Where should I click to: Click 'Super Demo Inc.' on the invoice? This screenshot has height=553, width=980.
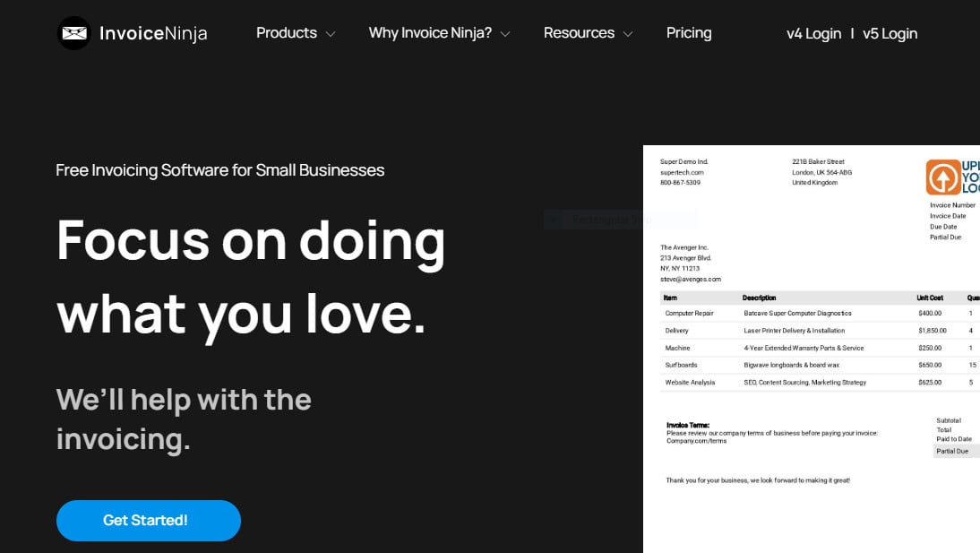point(683,162)
